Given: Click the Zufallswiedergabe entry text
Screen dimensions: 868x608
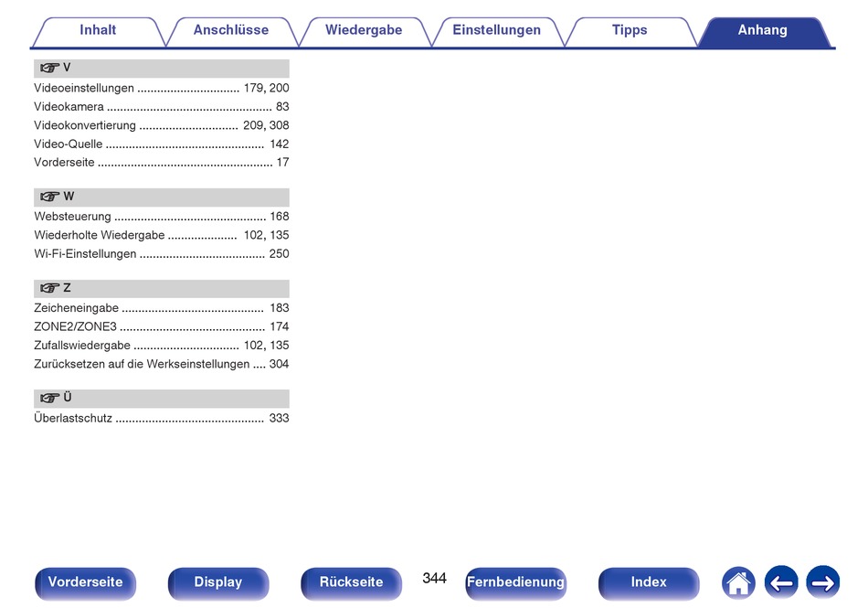Looking at the screenshot, I should click(82, 346).
